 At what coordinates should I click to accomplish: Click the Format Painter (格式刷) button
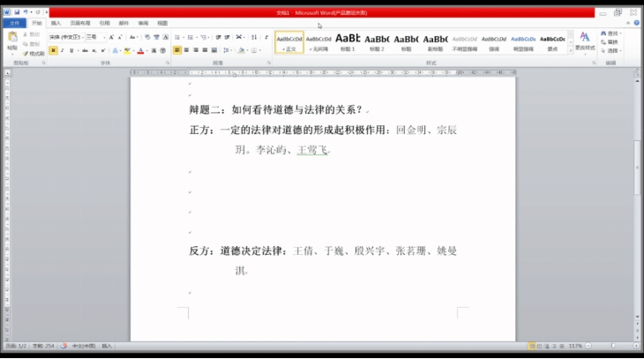(34, 54)
